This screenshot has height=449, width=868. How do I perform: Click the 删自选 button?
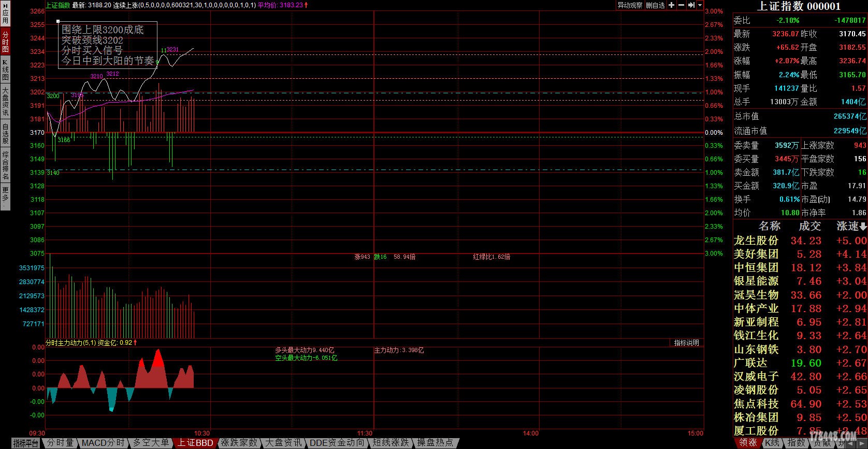coord(655,5)
